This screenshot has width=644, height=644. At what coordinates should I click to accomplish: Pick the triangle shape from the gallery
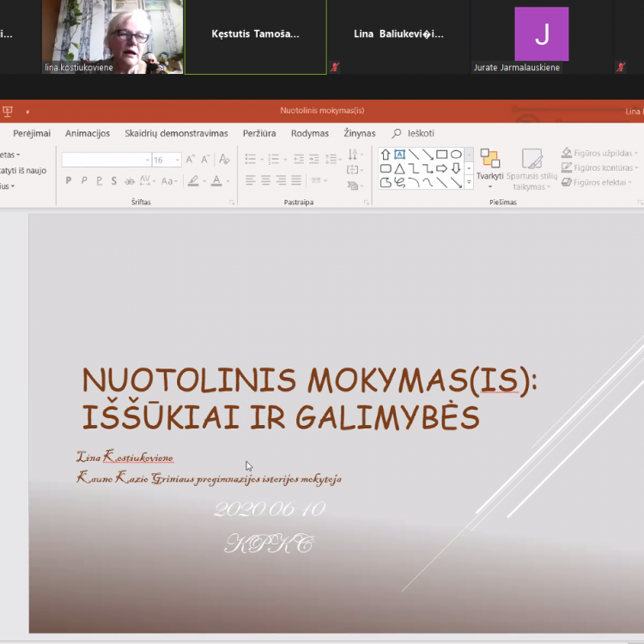[399, 168]
